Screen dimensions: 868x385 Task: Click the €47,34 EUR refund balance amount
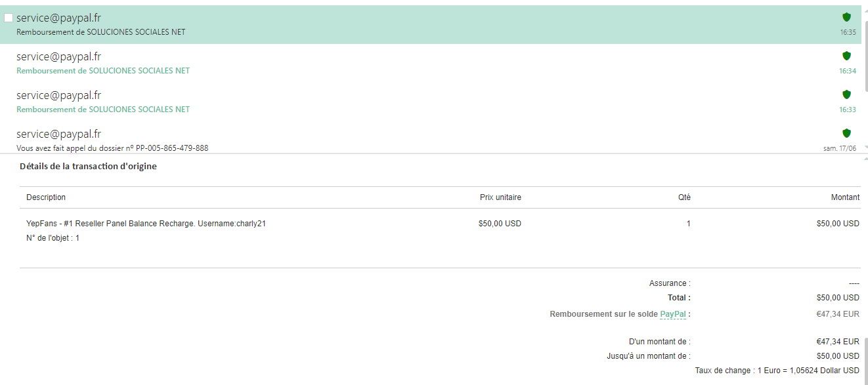tap(838, 314)
